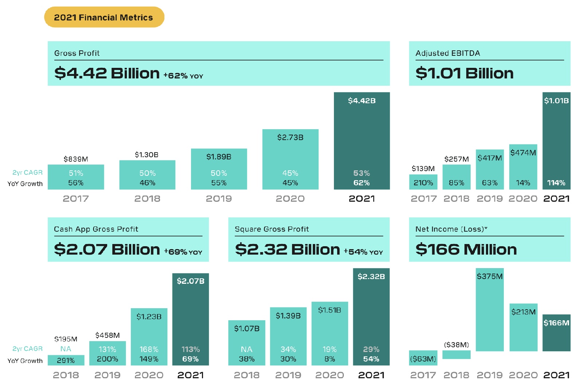Click the Gross Profit $4.42 Billion header
588x383 pixels.
click(218, 63)
